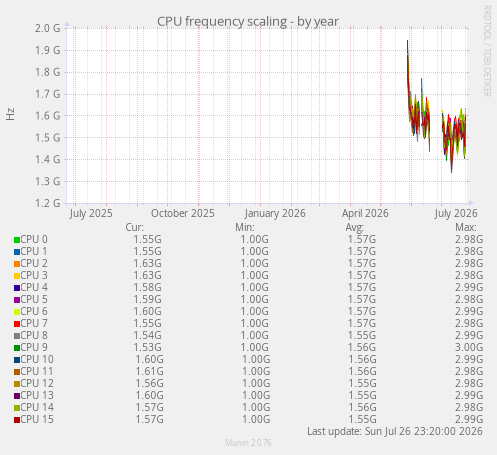Viewport: 497px width, 455px height.
Task: Click CPU 0 average value 1.57G
Action: 362,239
